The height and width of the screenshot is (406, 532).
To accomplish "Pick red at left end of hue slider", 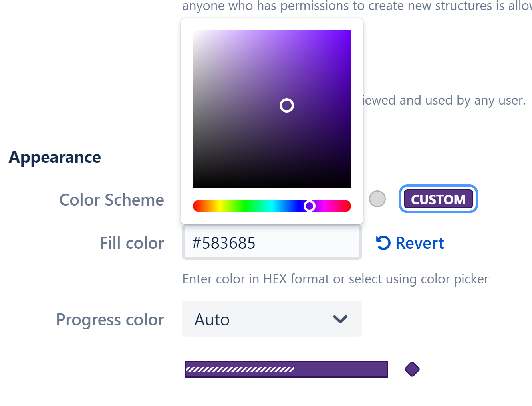I will [196, 206].
